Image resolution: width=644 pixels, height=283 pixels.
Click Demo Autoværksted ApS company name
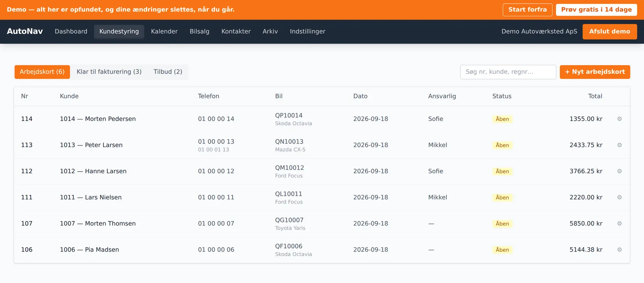coord(539,31)
